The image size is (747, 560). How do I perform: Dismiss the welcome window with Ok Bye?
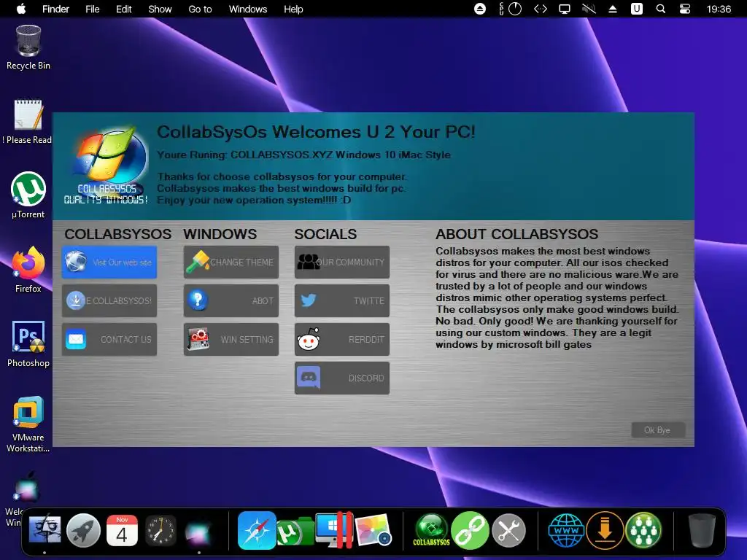(x=658, y=430)
